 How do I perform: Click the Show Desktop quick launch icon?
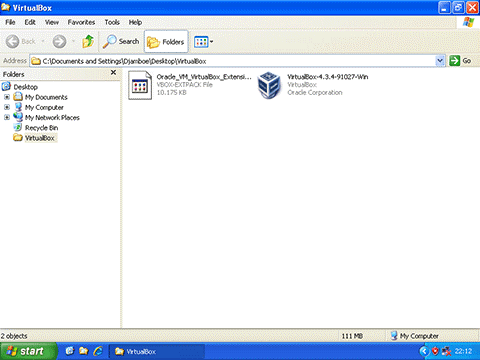click(x=70, y=351)
